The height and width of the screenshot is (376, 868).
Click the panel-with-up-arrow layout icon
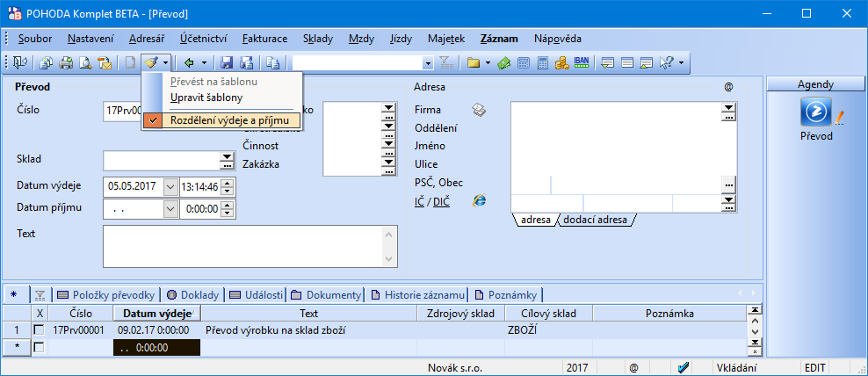tap(646, 63)
